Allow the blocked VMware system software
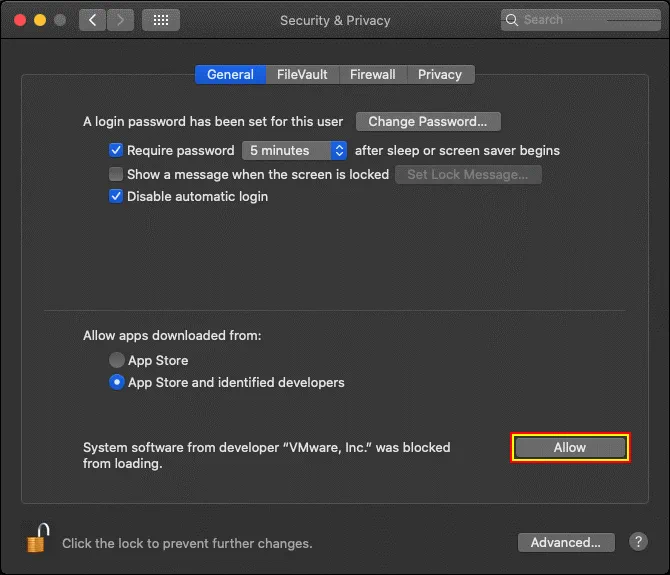Image resolution: width=670 pixels, height=575 pixels. (570, 448)
